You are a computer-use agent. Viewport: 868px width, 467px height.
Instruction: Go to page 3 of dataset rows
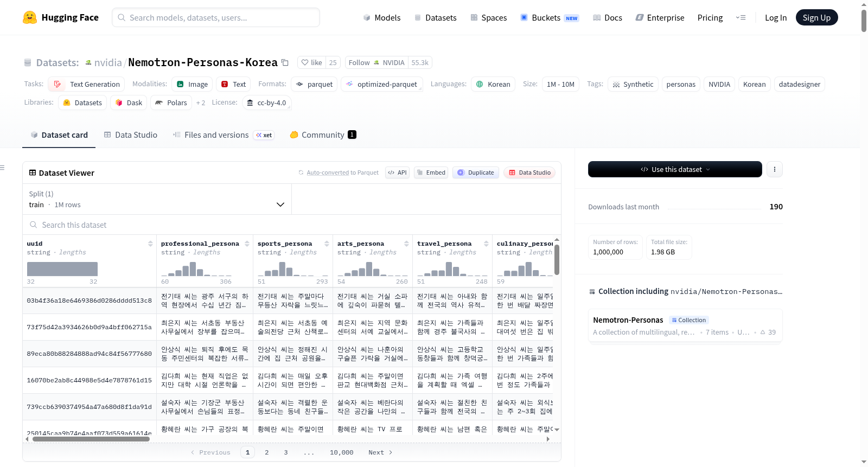(x=286, y=452)
